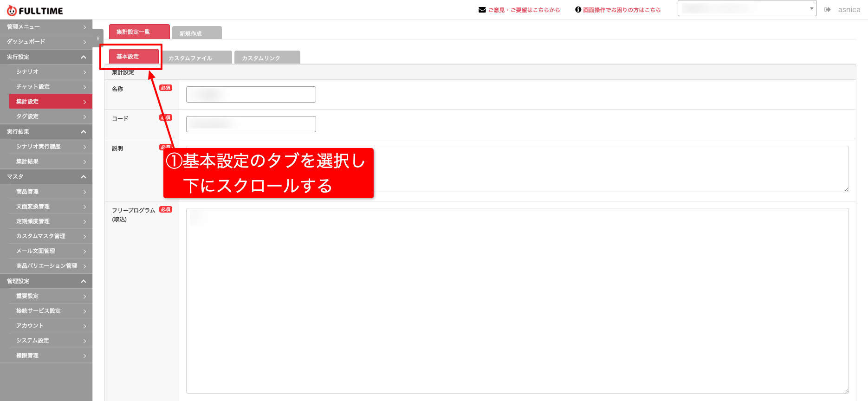Click the フリープログラム(取込) text area

click(518, 301)
